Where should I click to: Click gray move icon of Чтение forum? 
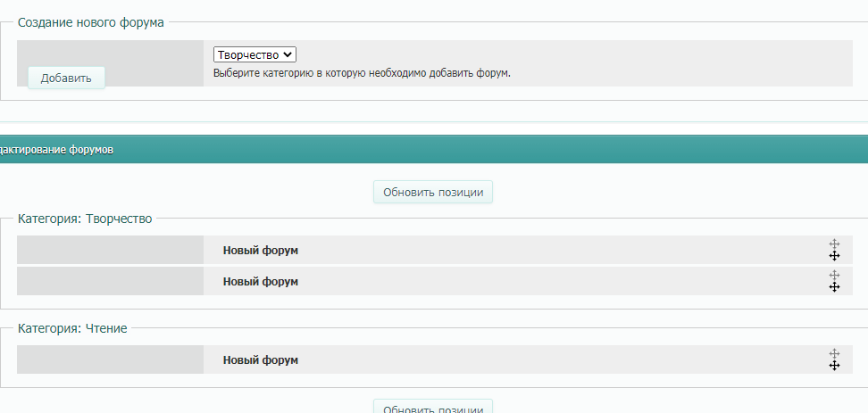(x=834, y=353)
